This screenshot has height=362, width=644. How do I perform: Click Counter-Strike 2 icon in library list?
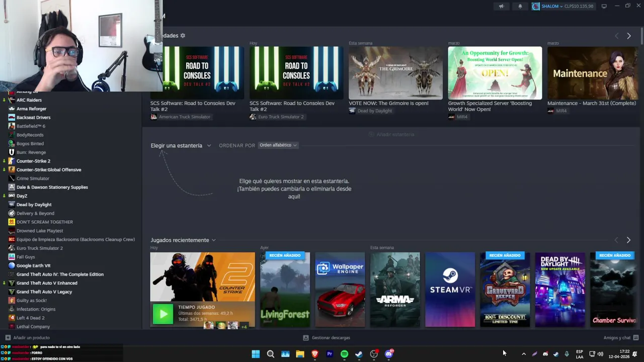pos(12,161)
